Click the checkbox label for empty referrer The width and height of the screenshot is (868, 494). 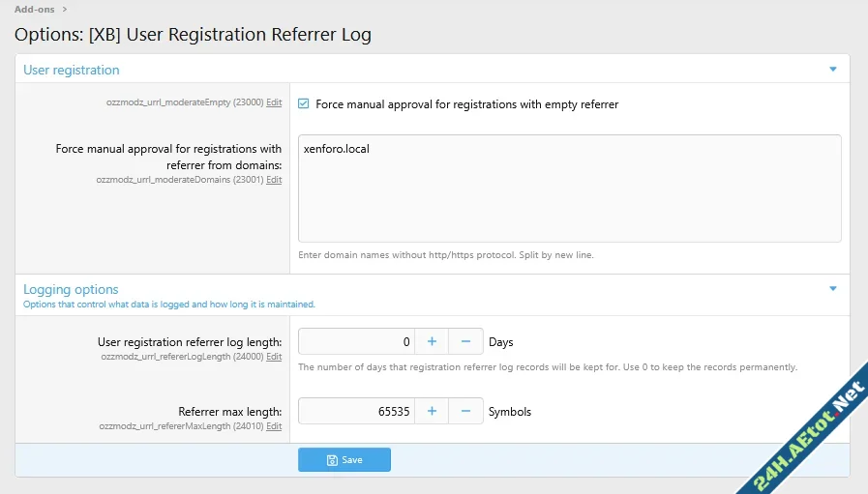[466, 104]
